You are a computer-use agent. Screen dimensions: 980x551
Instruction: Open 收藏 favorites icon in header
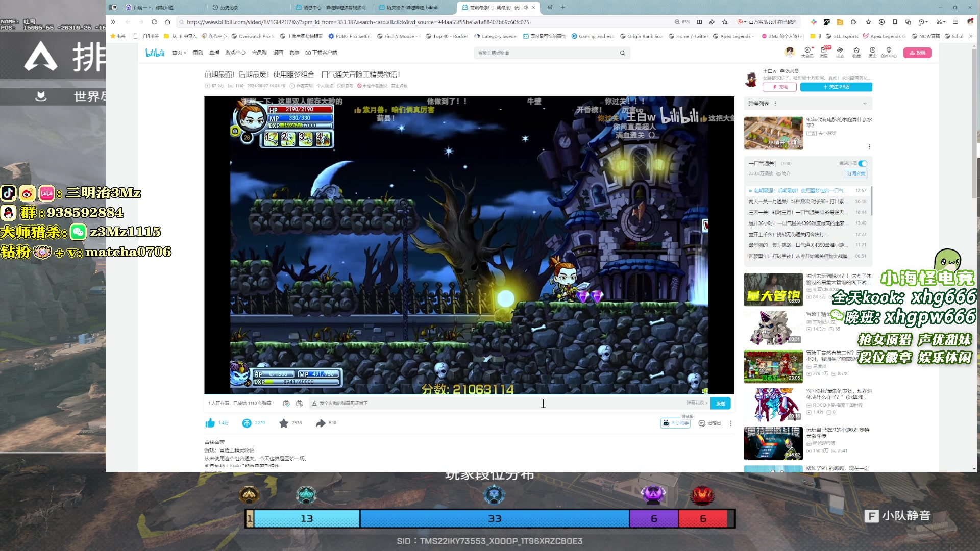pos(856,52)
